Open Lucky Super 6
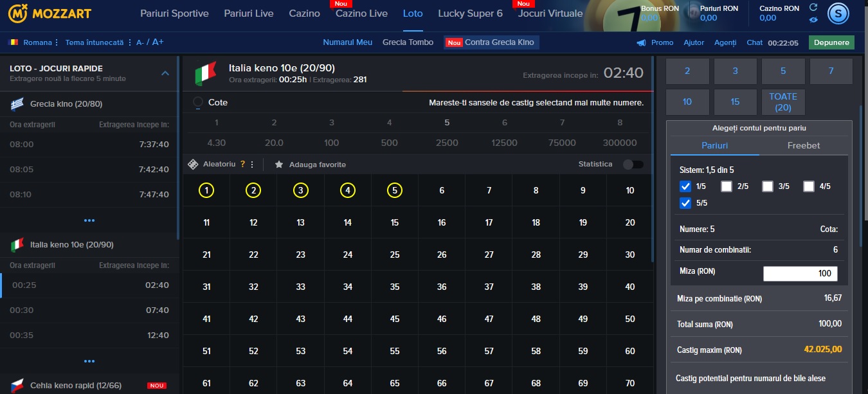This screenshot has width=868, height=394. pyautogui.click(x=471, y=13)
